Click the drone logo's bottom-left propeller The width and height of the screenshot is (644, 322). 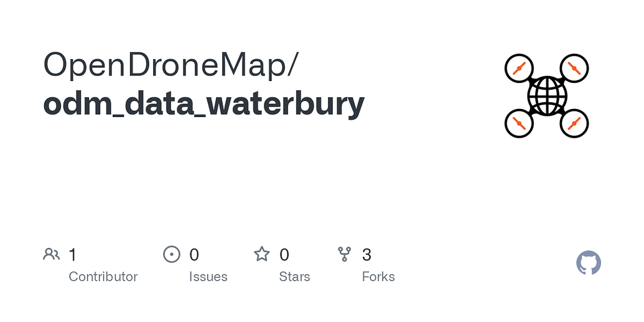(x=520, y=123)
